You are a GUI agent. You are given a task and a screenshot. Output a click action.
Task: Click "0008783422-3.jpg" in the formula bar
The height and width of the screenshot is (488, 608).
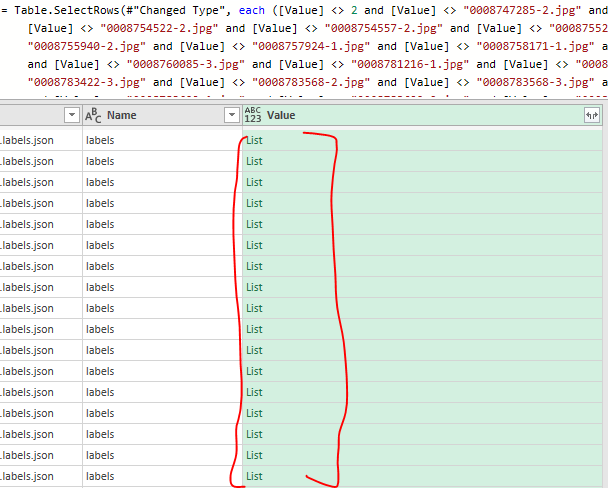[x=86, y=83]
